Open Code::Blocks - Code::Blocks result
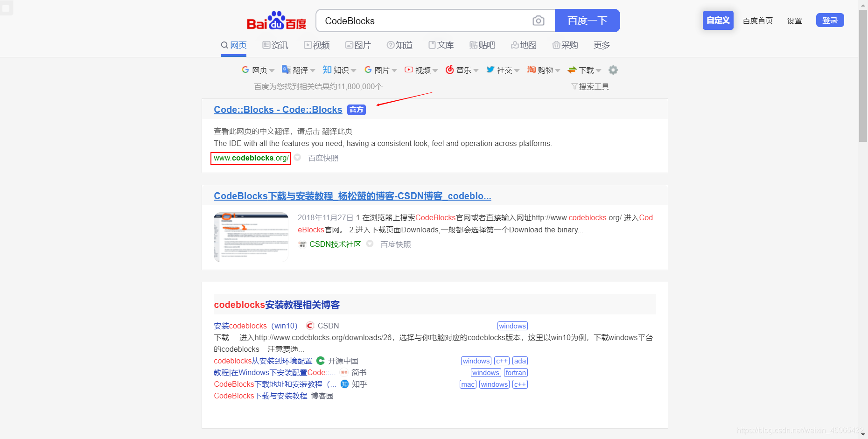The width and height of the screenshot is (868, 439). tap(278, 110)
